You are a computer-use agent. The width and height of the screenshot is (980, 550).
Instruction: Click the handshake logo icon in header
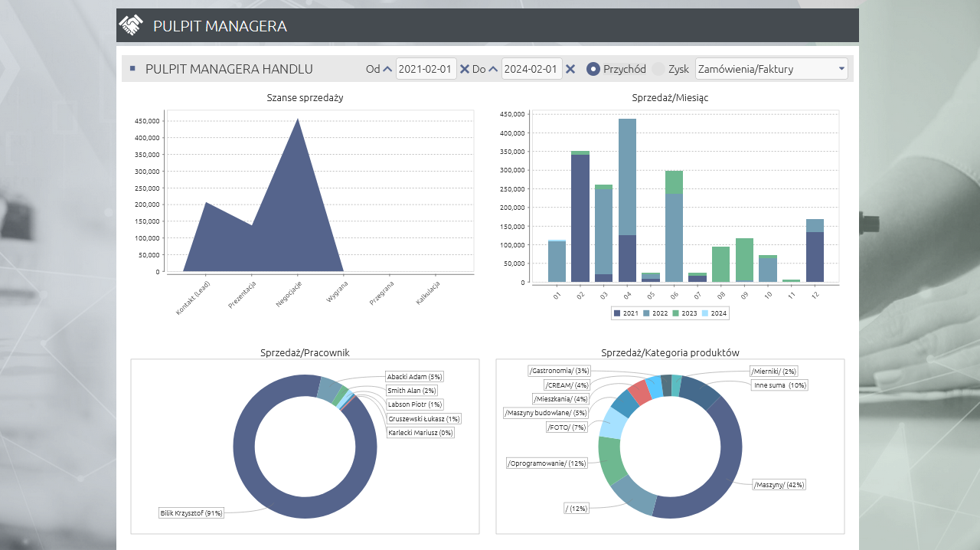(131, 26)
